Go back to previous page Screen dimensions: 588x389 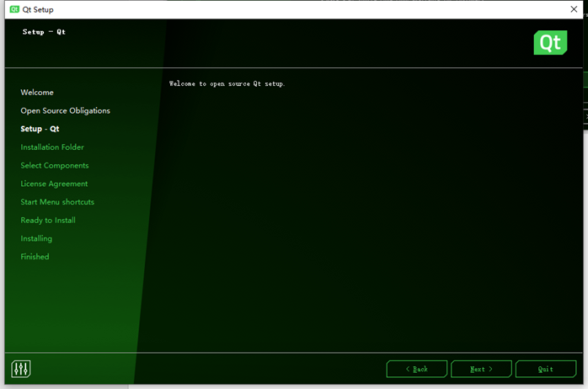417,369
